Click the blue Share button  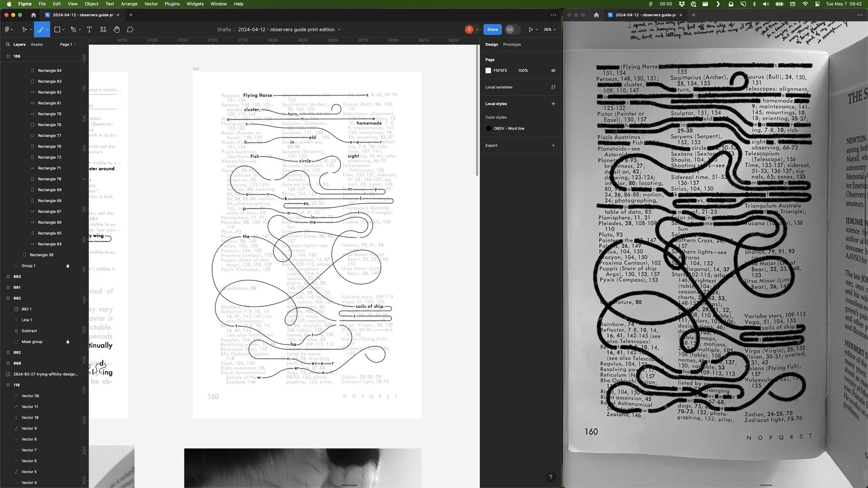click(492, 29)
